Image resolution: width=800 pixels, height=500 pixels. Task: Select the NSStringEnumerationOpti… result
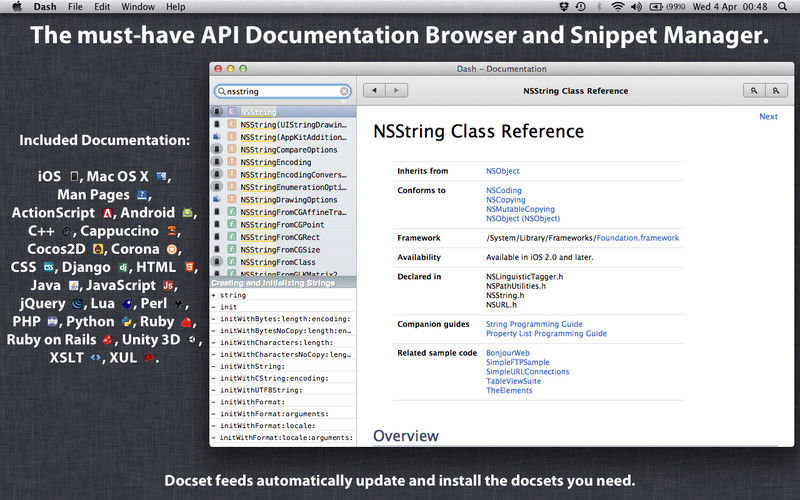point(283,187)
